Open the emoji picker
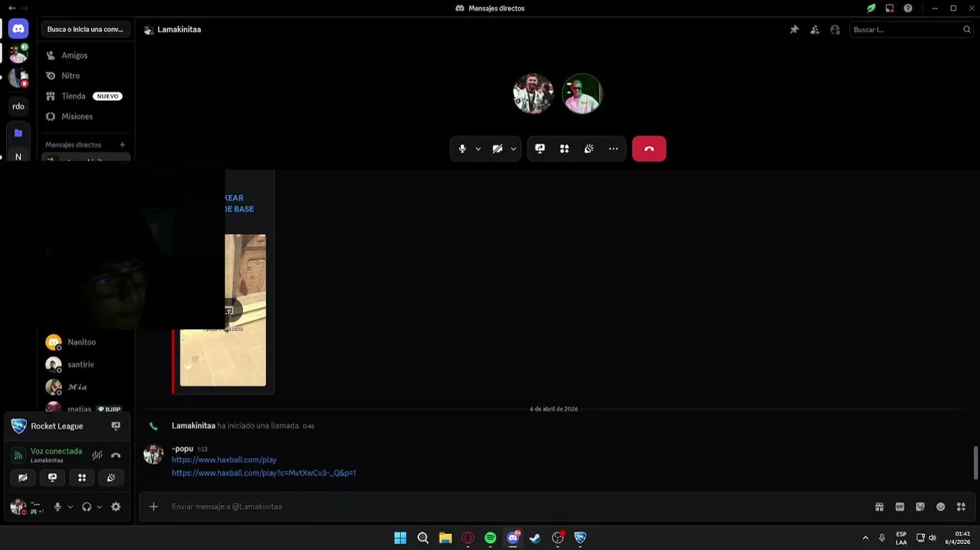Viewport: 980px width, 550px height. tap(940, 506)
